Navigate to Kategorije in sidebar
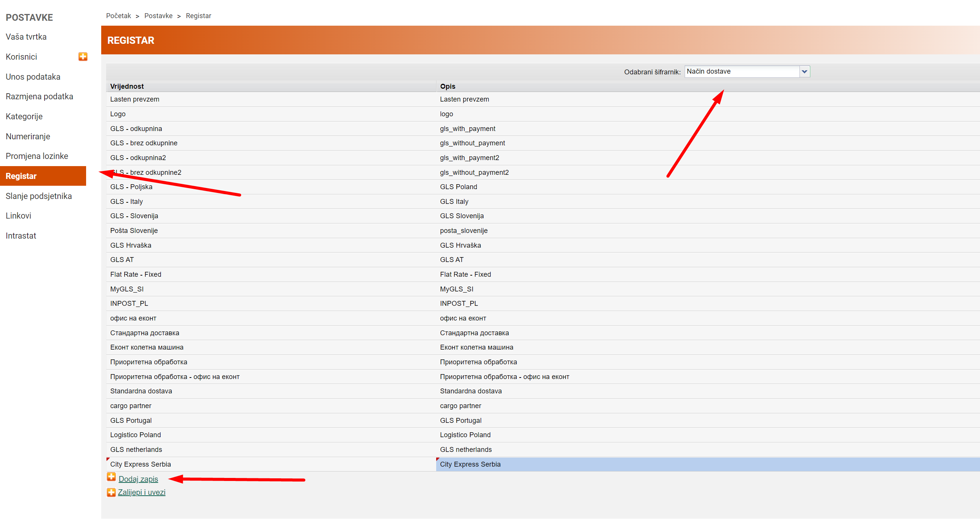980x524 pixels. (x=24, y=116)
